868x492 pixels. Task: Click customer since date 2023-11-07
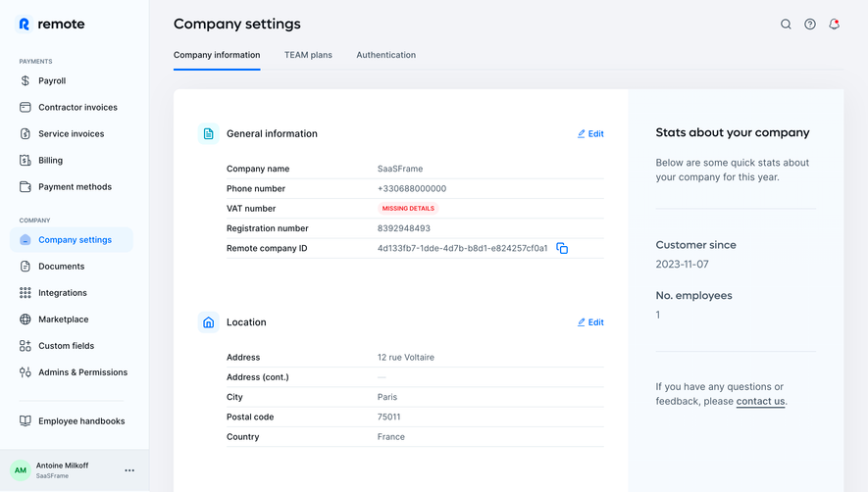click(x=682, y=265)
